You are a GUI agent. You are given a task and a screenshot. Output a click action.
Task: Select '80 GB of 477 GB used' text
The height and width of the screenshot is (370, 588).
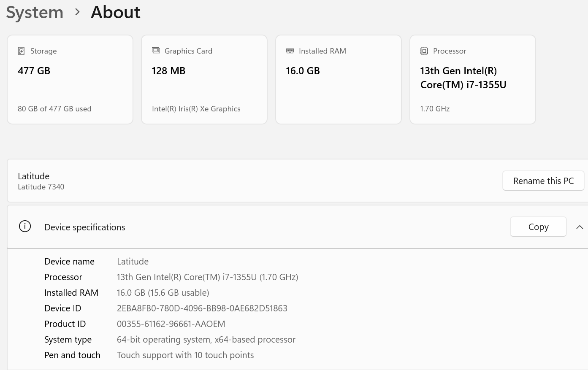pyautogui.click(x=54, y=109)
